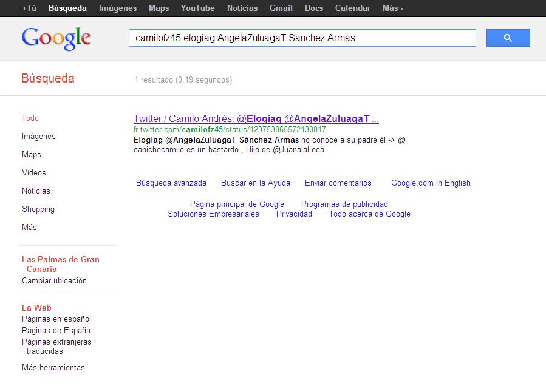Go to Imágenes in the top bar

click(x=118, y=8)
